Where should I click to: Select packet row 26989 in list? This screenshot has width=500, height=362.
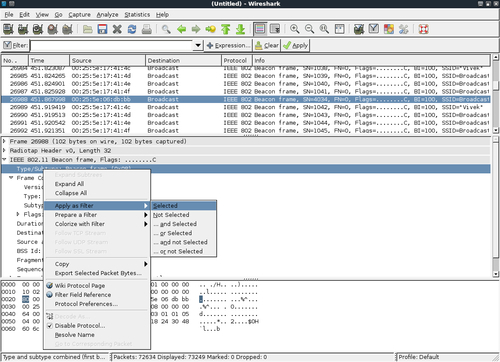(x=246, y=107)
